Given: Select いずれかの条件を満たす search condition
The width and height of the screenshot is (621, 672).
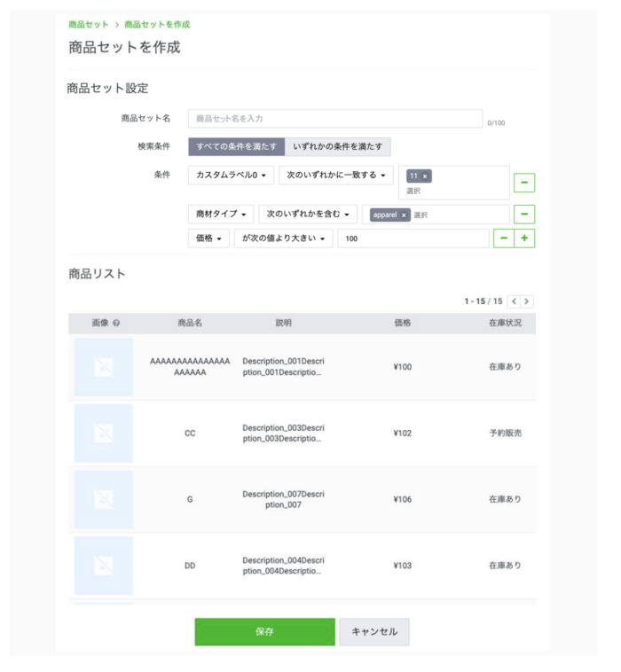Looking at the screenshot, I should pyautogui.click(x=338, y=146).
